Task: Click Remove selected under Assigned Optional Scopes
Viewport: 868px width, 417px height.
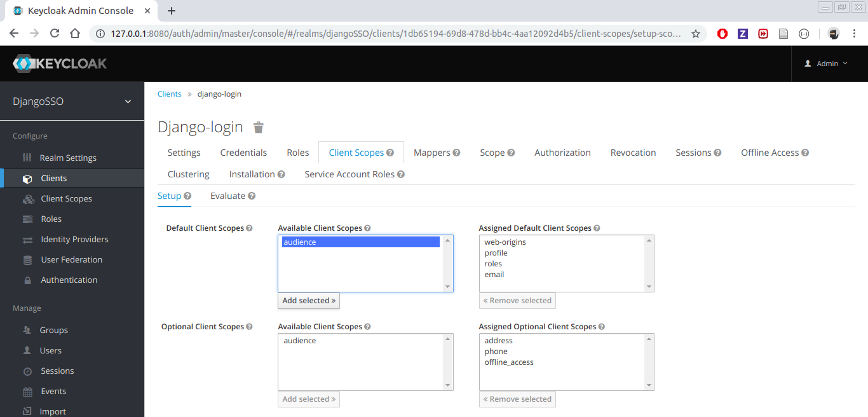Action: tap(517, 399)
